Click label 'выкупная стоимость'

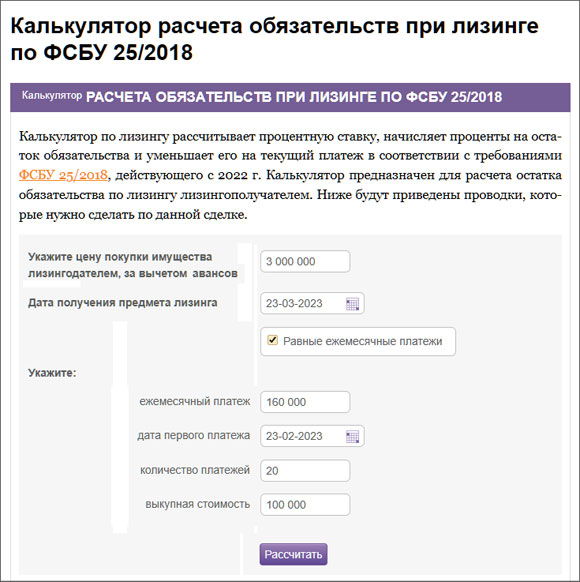(197, 504)
